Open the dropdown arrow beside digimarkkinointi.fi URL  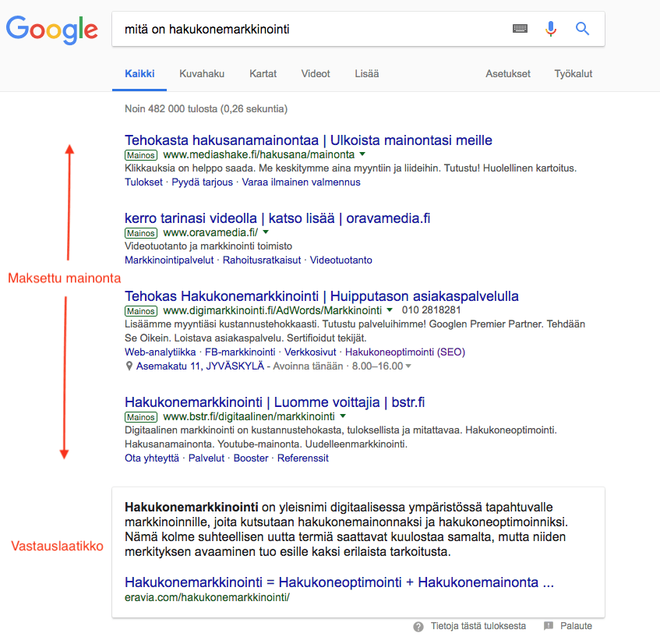[390, 310]
